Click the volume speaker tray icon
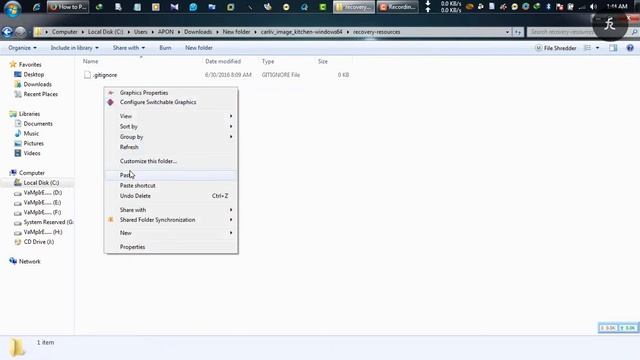 pyautogui.click(x=593, y=7)
